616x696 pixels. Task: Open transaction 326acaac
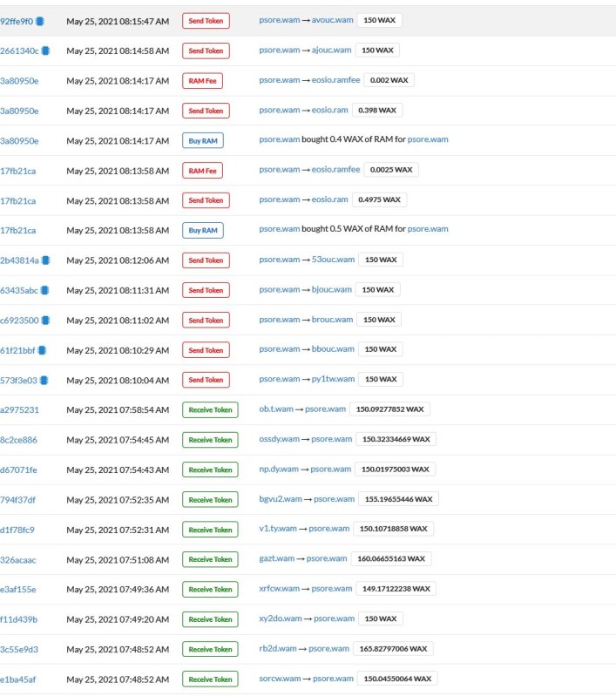(17, 560)
